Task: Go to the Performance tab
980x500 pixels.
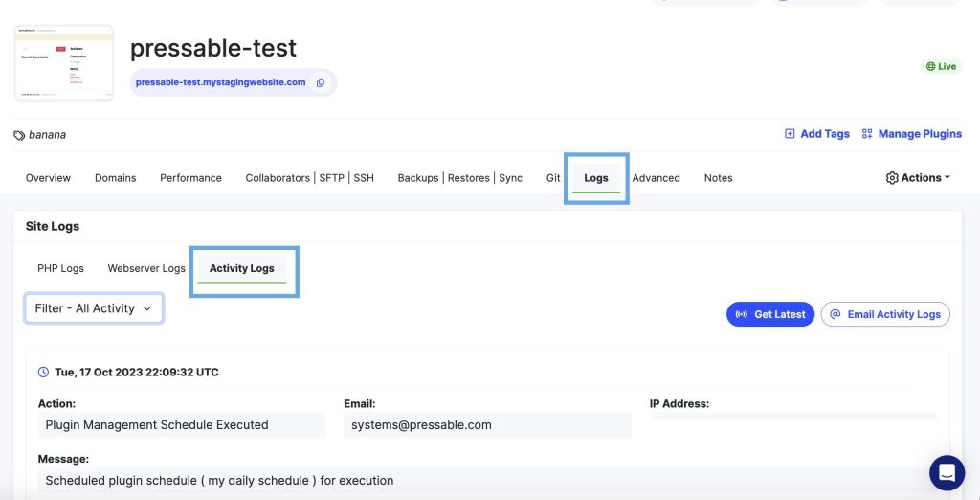Action: coord(190,178)
